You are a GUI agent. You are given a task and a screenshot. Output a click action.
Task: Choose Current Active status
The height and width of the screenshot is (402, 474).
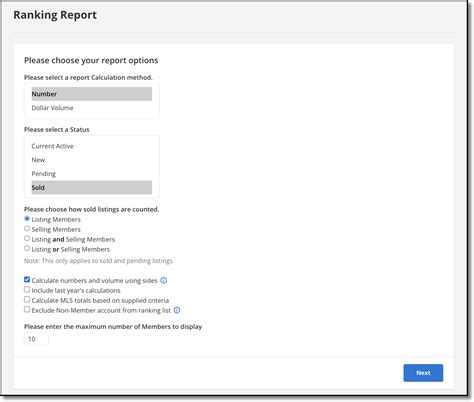click(x=92, y=146)
